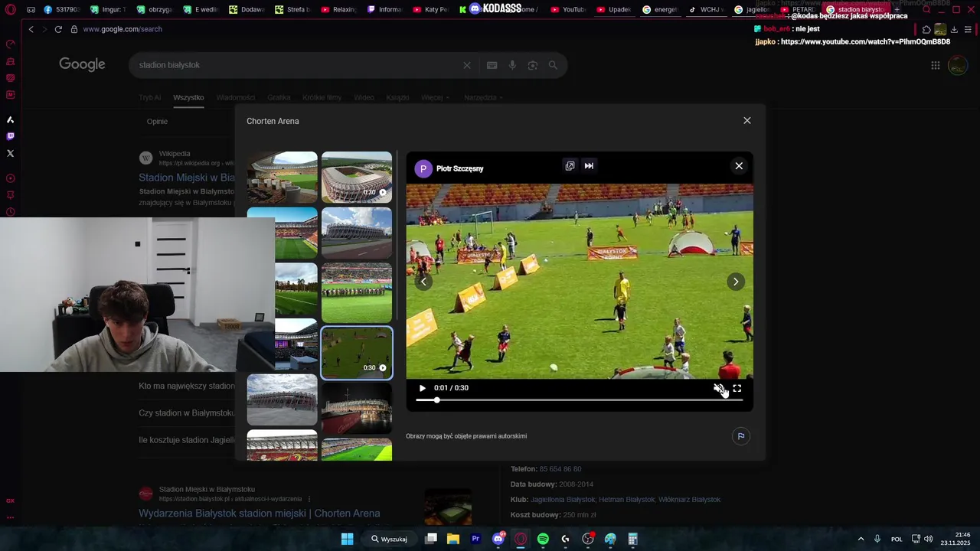Report image with flag icon
Viewport: 980px width, 551px height.
(740, 436)
